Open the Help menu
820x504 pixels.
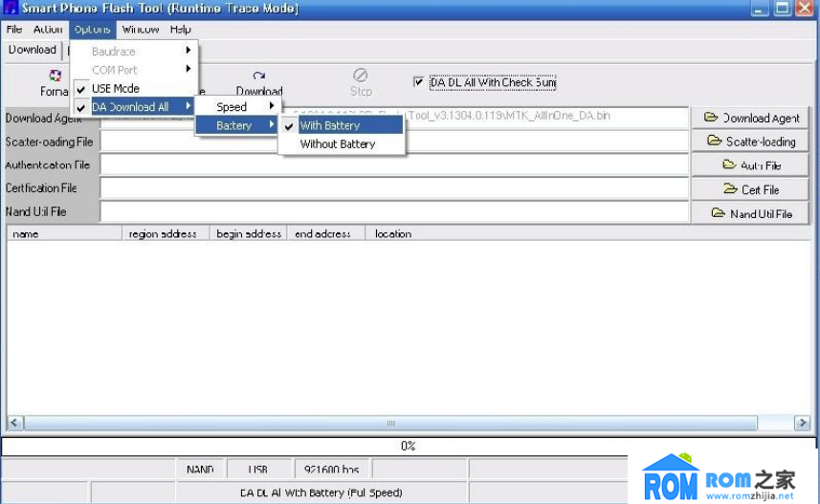point(181,30)
